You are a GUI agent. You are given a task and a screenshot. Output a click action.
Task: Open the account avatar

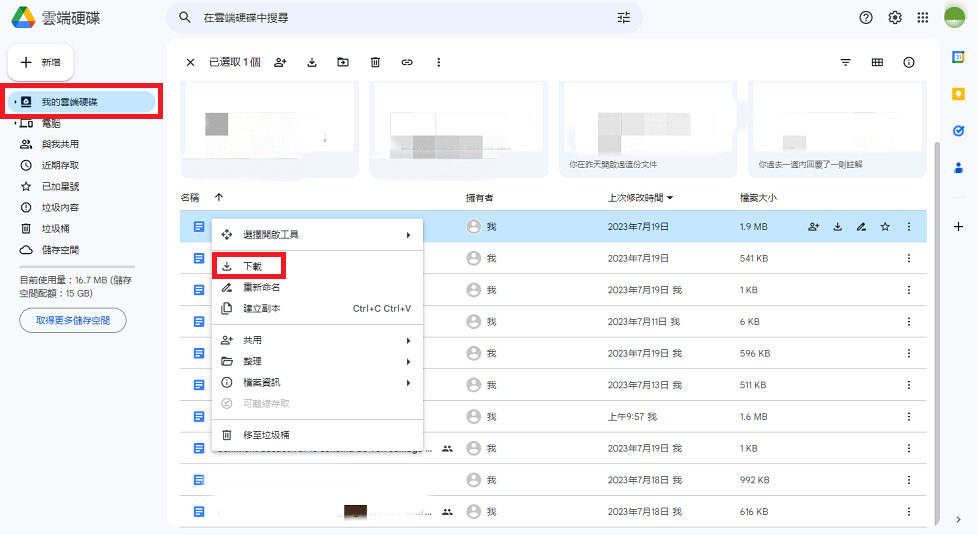[x=954, y=17]
